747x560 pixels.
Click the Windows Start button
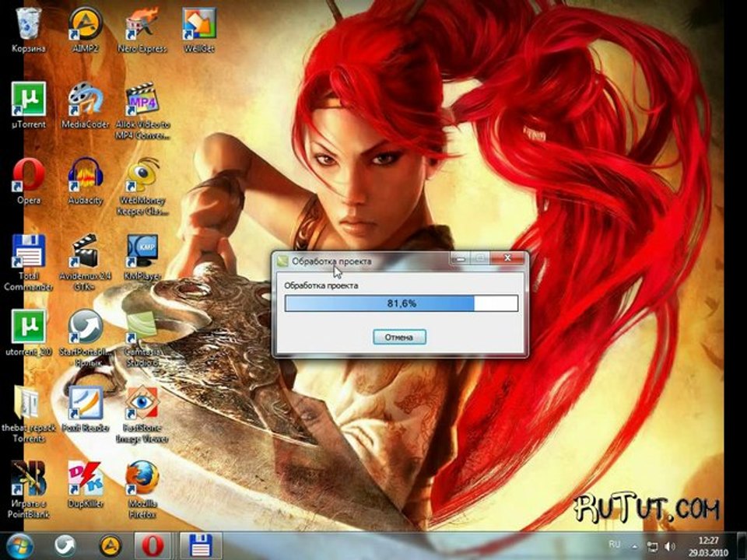[x=19, y=546]
